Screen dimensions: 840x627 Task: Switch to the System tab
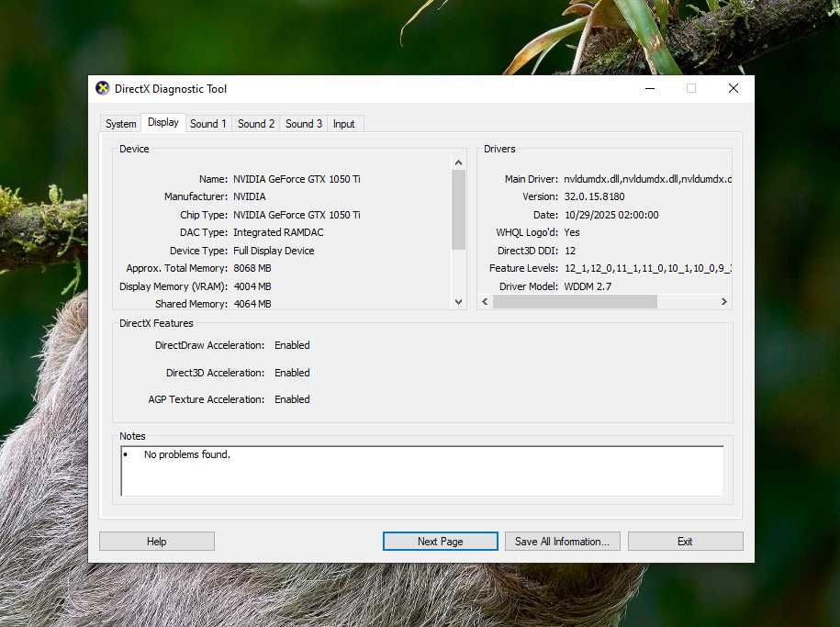[120, 124]
